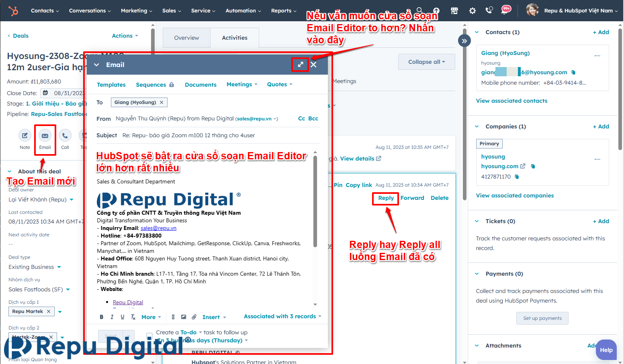Open the Quotes dropdown in email toolbar

280,84
